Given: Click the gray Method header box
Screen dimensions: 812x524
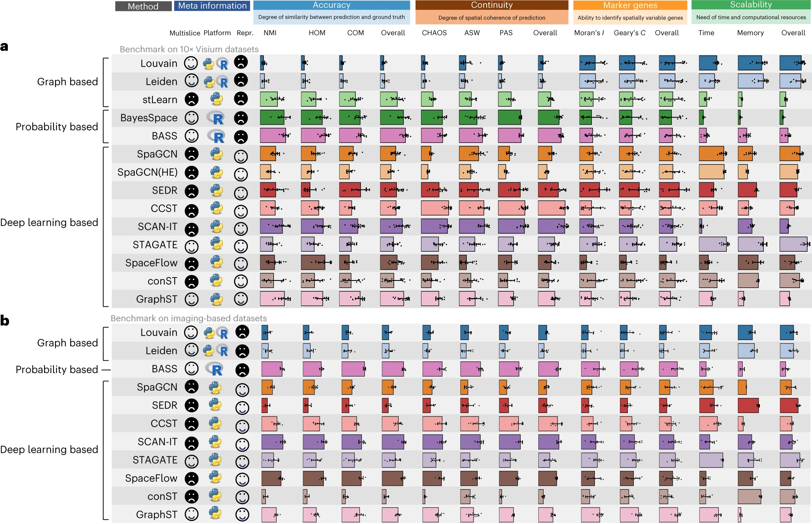Looking at the screenshot, I should click(x=143, y=6).
